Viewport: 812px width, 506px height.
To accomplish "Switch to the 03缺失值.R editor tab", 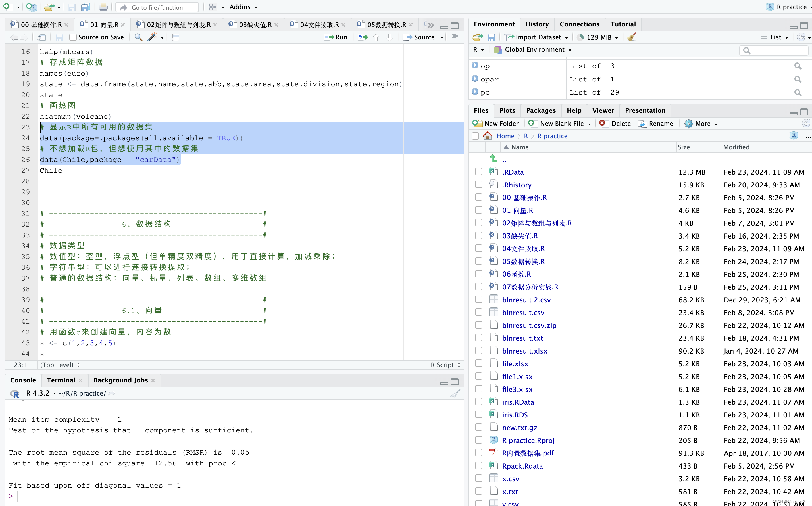I will click(x=255, y=25).
